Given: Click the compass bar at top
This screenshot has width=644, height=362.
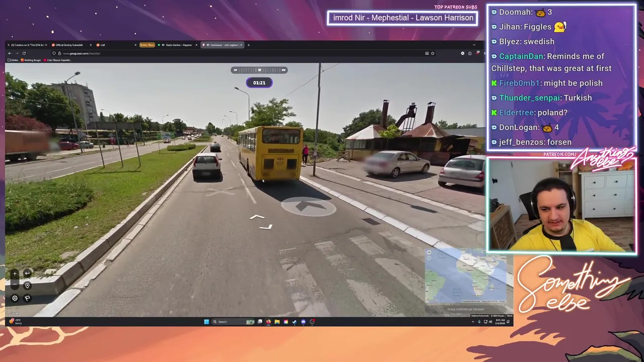Looking at the screenshot, I should click(x=259, y=70).
